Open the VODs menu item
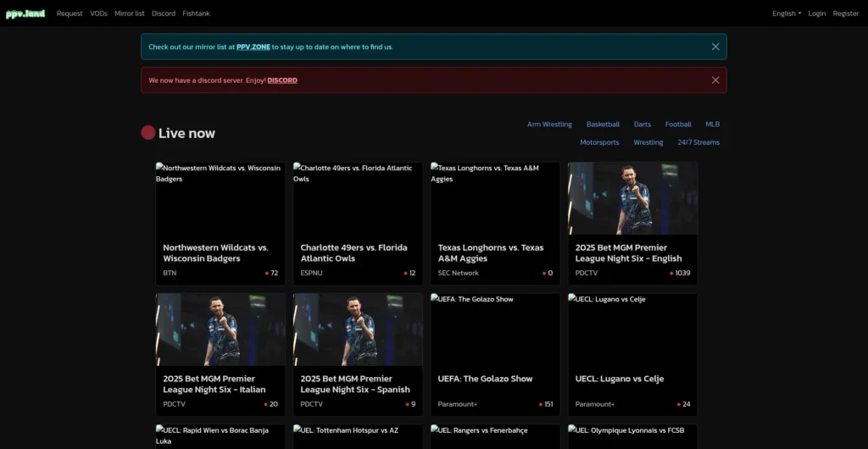868x449 pixels. (98, 14)
